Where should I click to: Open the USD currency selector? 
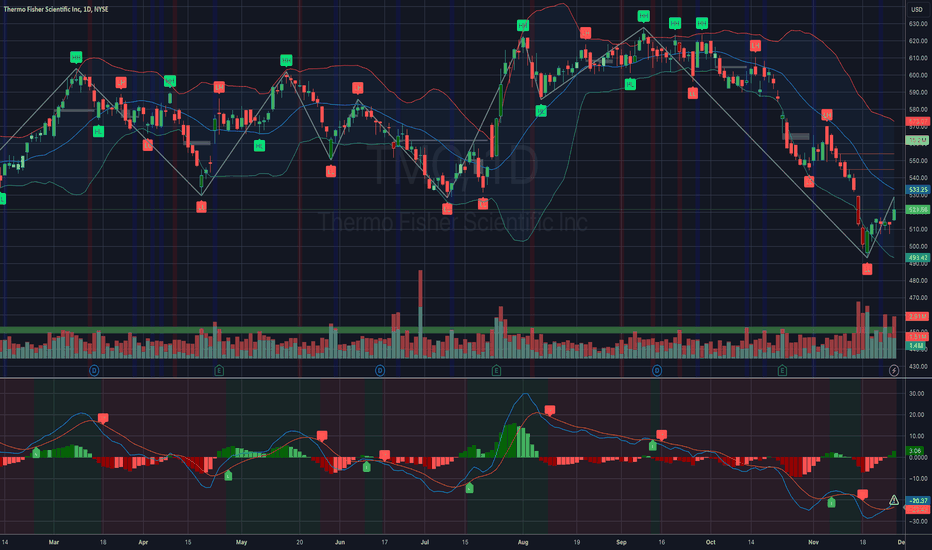[x=917, y=9]
